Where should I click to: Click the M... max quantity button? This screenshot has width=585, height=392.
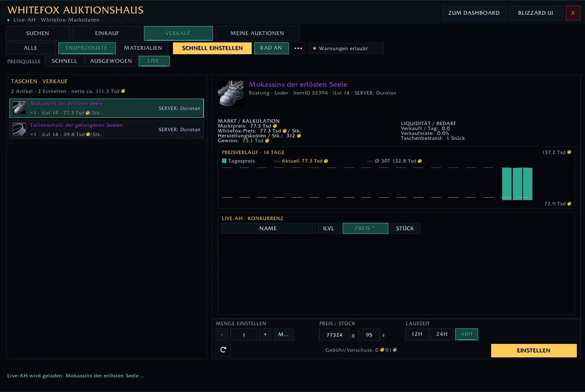(284, 335)
